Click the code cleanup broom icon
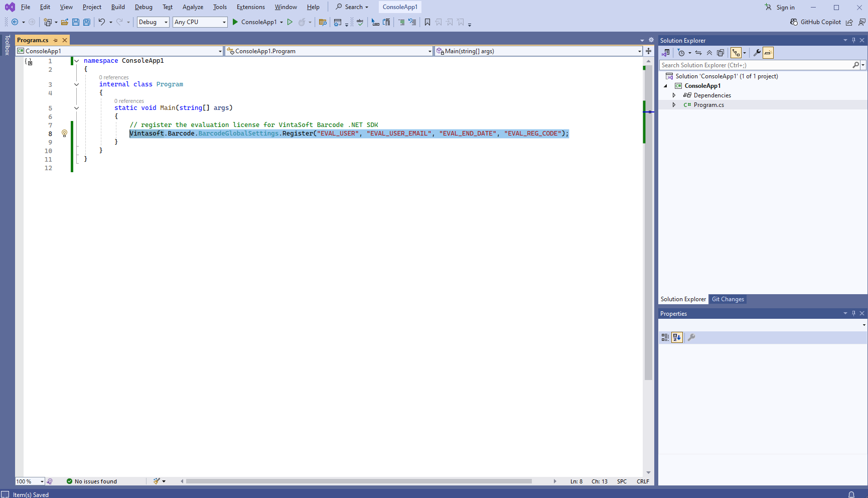This screenshot has height=498, width=868. tap(157, 481)
